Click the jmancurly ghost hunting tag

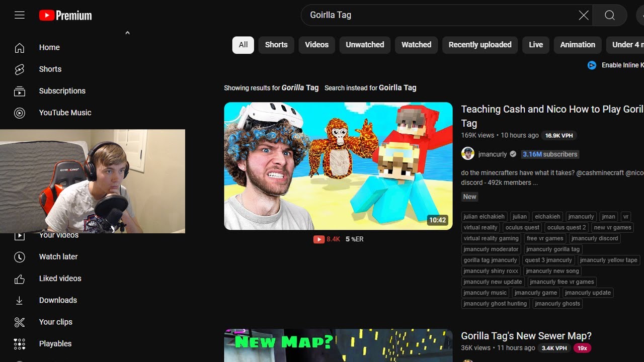495,304
